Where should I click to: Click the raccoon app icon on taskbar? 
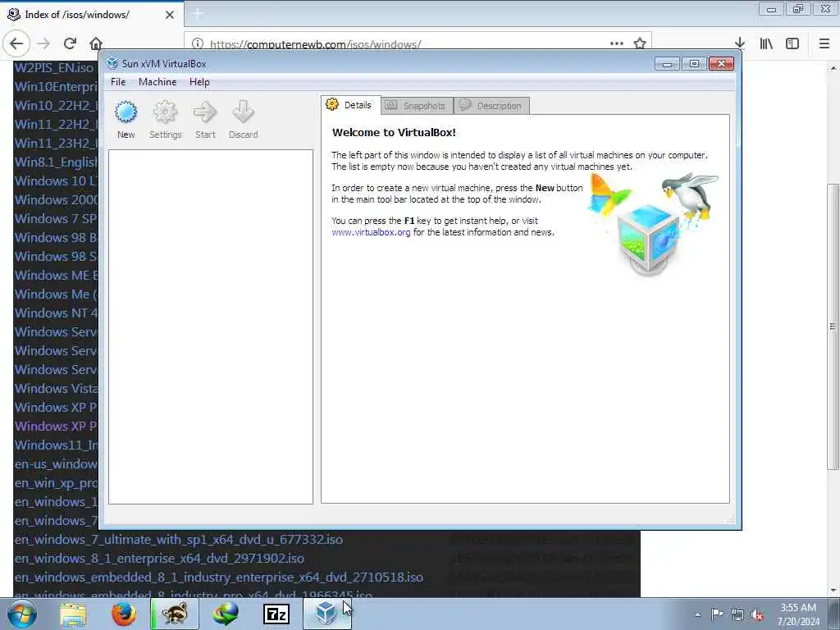(176, 614)
